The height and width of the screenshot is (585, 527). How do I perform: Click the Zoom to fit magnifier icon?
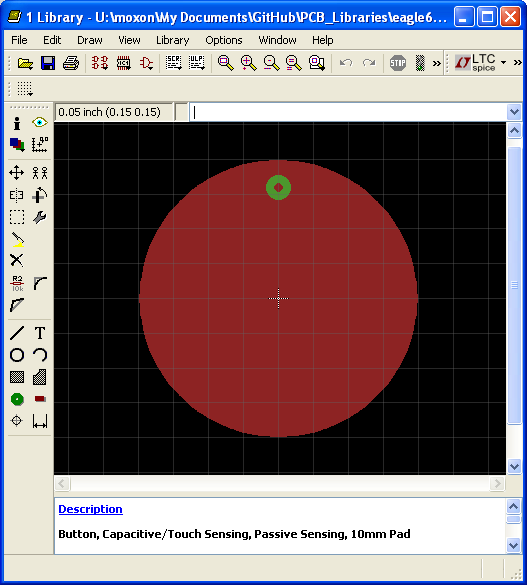(x=226, y=63)
